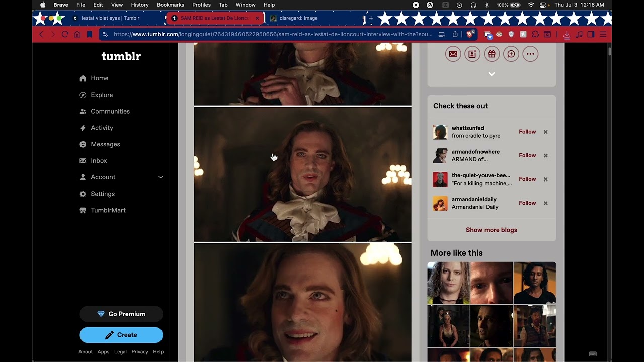The width and height of the screenshot is (644, 362).
Task: Open the View menu in the menu bar
Action: tap(117, 5)
